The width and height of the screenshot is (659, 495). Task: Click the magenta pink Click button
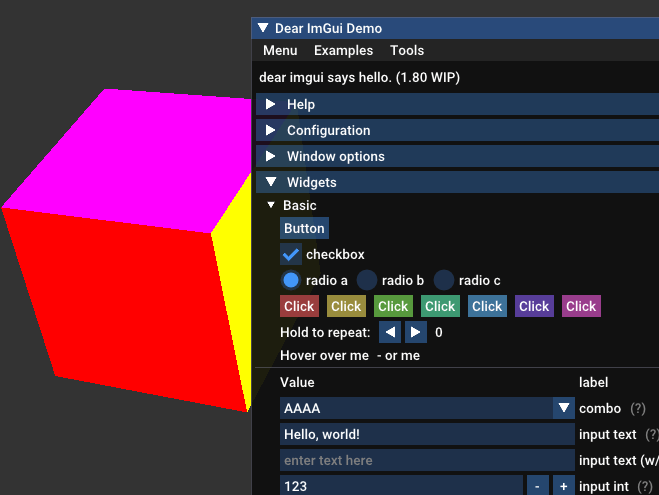[x=581, y=306]
